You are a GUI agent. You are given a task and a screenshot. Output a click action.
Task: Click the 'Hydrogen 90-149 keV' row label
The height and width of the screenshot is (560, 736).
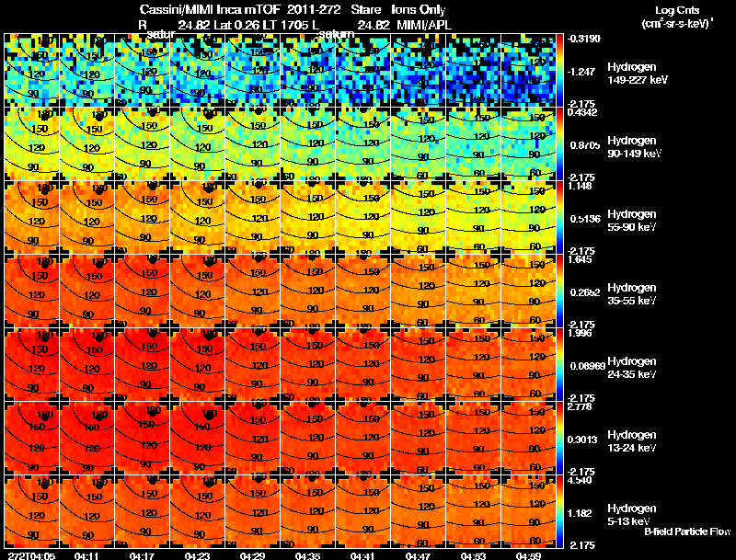(x=635, y=147)
